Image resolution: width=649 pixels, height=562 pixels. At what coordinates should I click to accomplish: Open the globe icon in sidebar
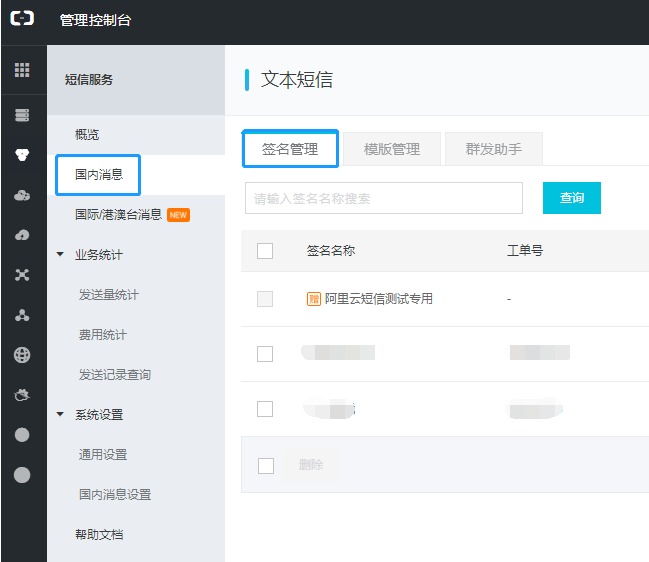22,355
